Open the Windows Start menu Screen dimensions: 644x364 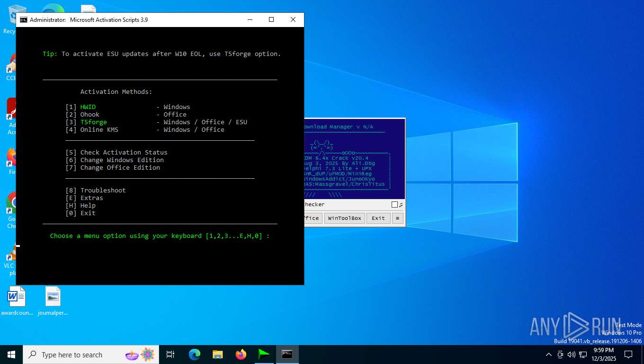pyautogui.click(x=11, y=355)
